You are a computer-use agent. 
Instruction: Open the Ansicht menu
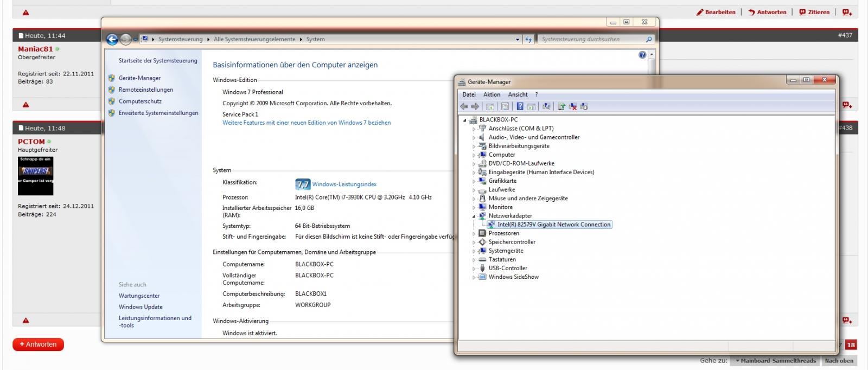518,94
